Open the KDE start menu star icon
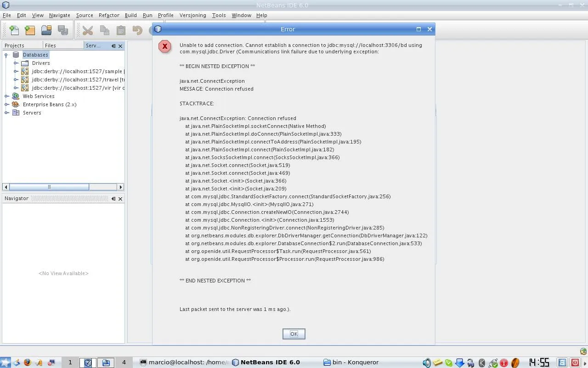 point(5,362)
